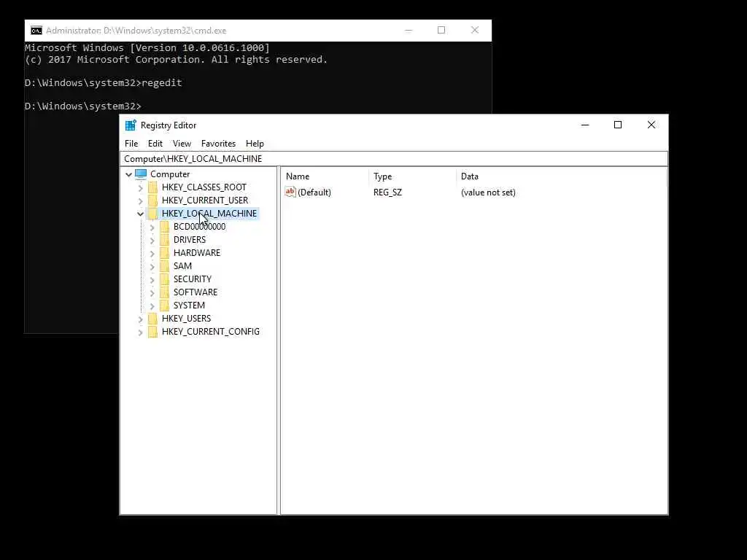Image resolution: width=747 pixels, height=560 pixels.
Task: Click the HKEY_USERS folder icon
Action: [153, 318]
